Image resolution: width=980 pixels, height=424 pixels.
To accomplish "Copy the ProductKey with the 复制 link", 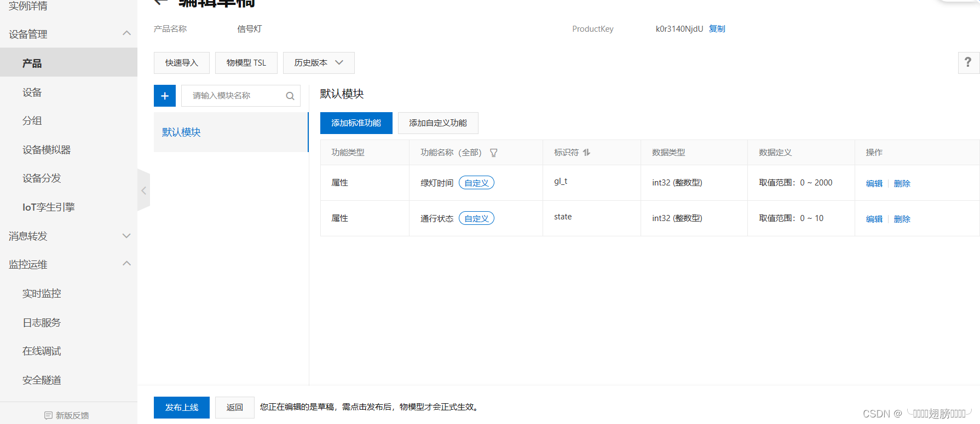I will pyautogui.click(x=717, y=28).
